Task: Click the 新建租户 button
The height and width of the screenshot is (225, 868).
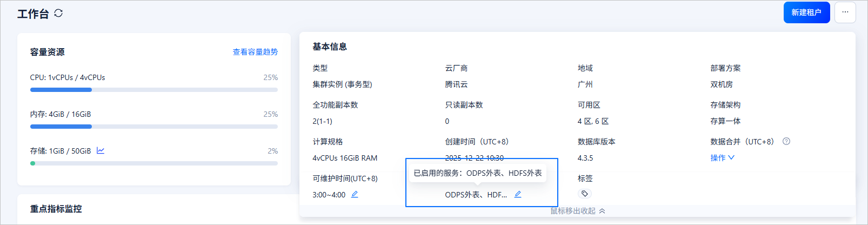Action: 806,12
